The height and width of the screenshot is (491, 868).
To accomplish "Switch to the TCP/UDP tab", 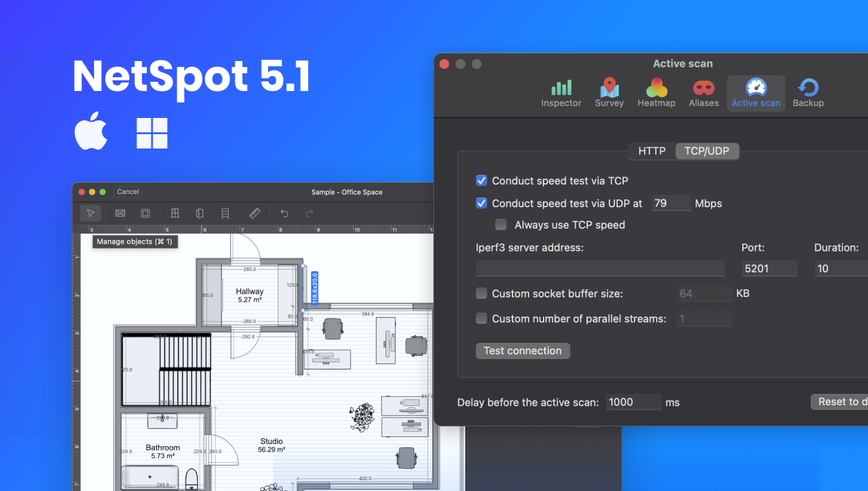I will click(x=707, y=151).
